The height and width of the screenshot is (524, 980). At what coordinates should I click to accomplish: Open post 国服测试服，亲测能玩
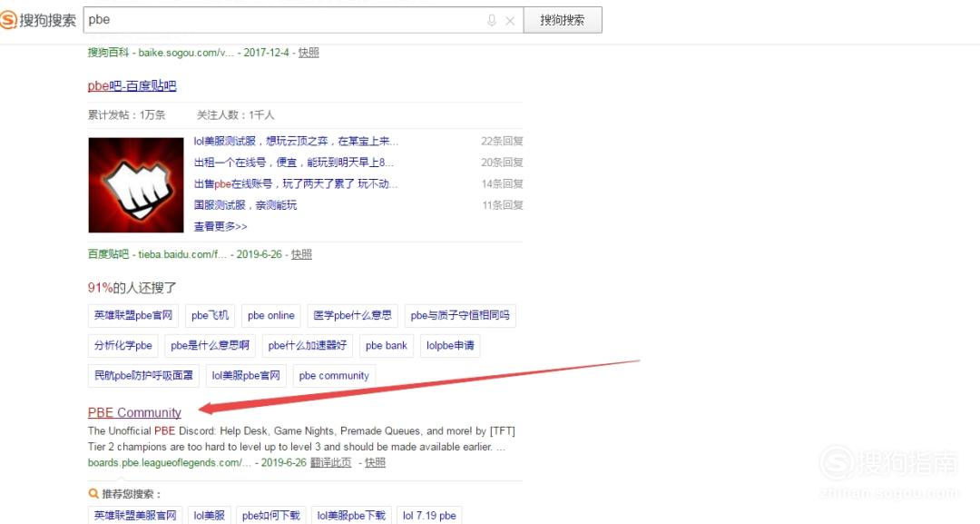[x=245, y=205]
